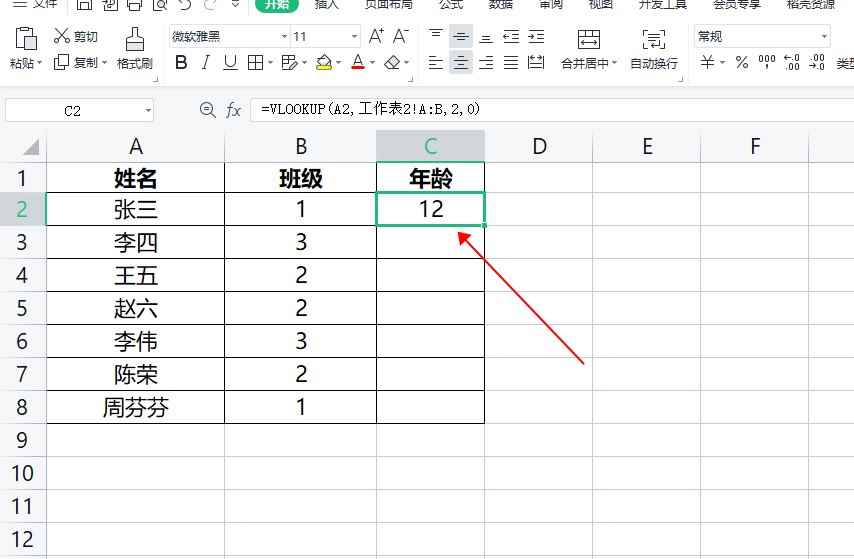Image resolution: width=854 pixels, height=559 pixels.
Task: Open the font size 11 dropdown
Action: tap(354, 37)
